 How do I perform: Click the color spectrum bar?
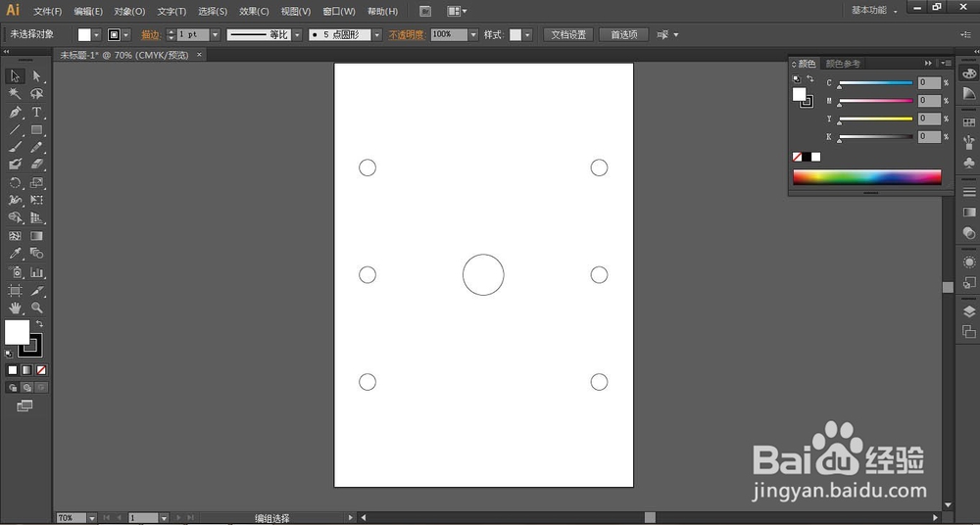coord(867,177)
